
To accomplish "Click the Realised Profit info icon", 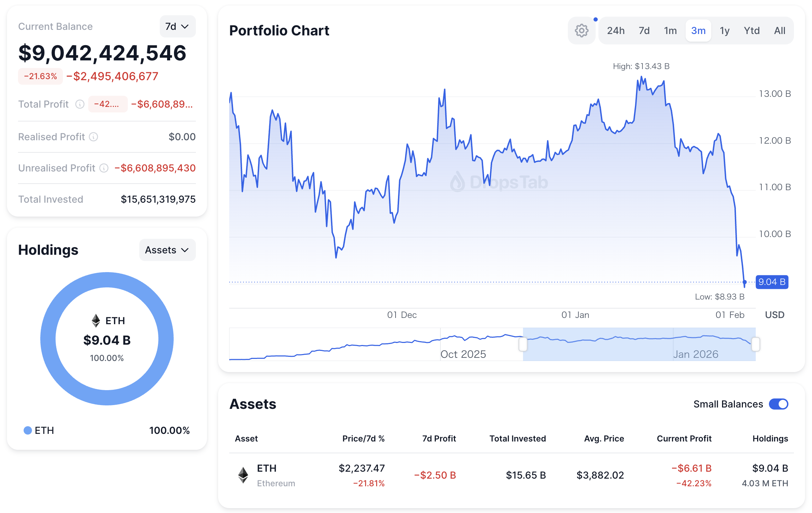I will [x=93, y=137].
